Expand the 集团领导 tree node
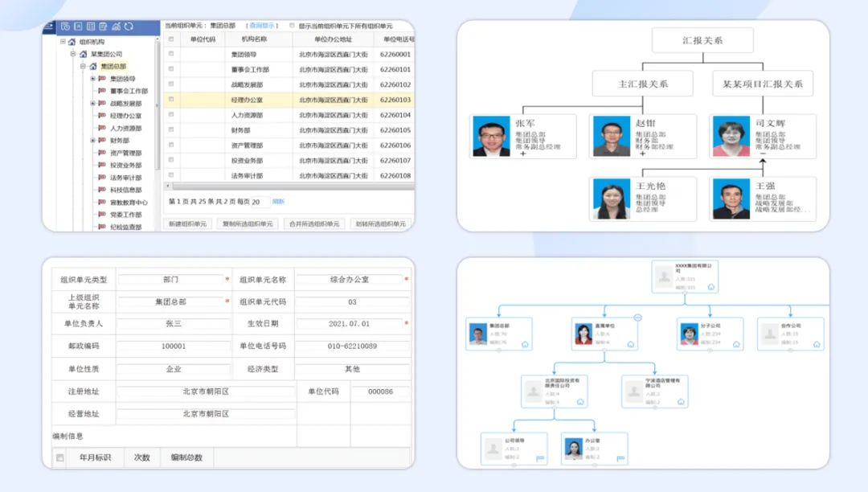 pos(93,79)
